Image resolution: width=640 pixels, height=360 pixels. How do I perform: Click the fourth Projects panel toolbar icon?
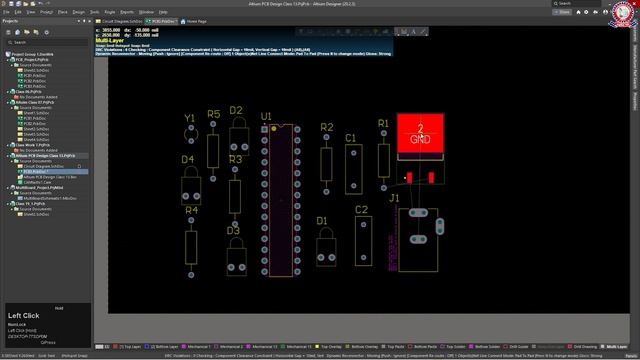click(x=36, y=32)
